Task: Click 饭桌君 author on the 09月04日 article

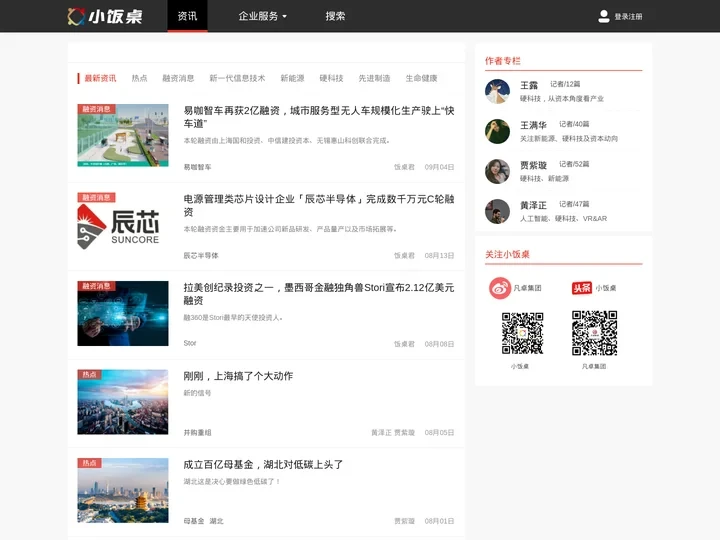Action: pos(404,167)
